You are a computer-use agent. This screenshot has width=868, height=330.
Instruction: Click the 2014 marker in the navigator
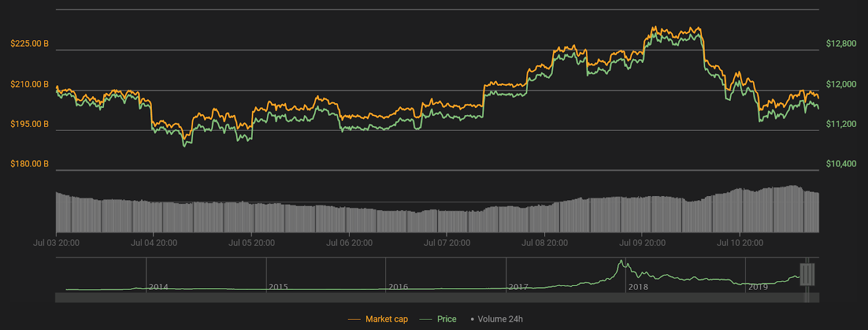tap(158, 287)
